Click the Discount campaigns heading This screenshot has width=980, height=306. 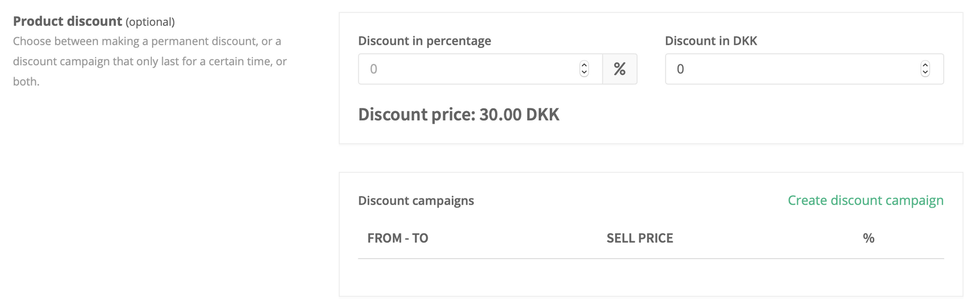416,200
